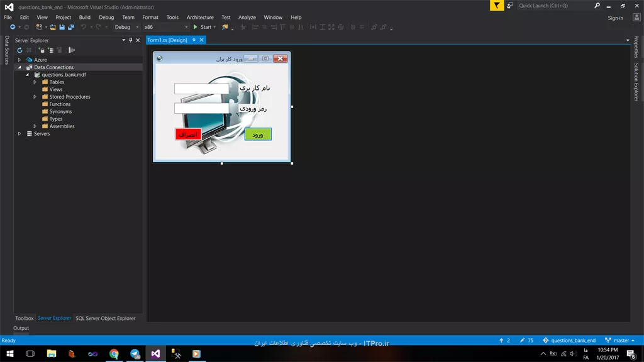The height and width of the screenshot is (362, 644).
Task: Click the Save All toolbar icon
Action: [71, 27]
